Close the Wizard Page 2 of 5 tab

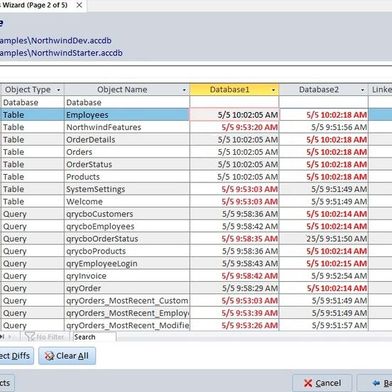(x=79, y=5)
